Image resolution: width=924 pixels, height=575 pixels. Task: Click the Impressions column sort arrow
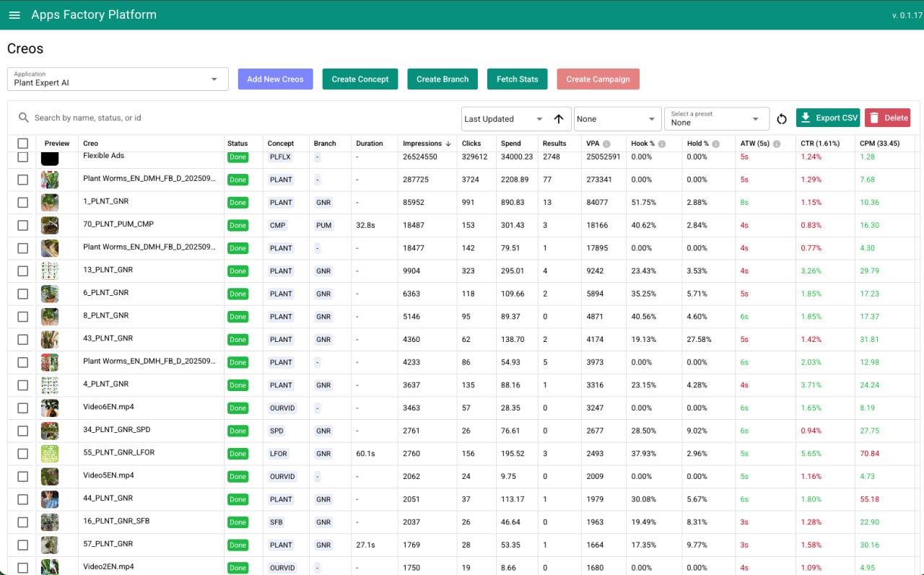(x=448, y=144)
